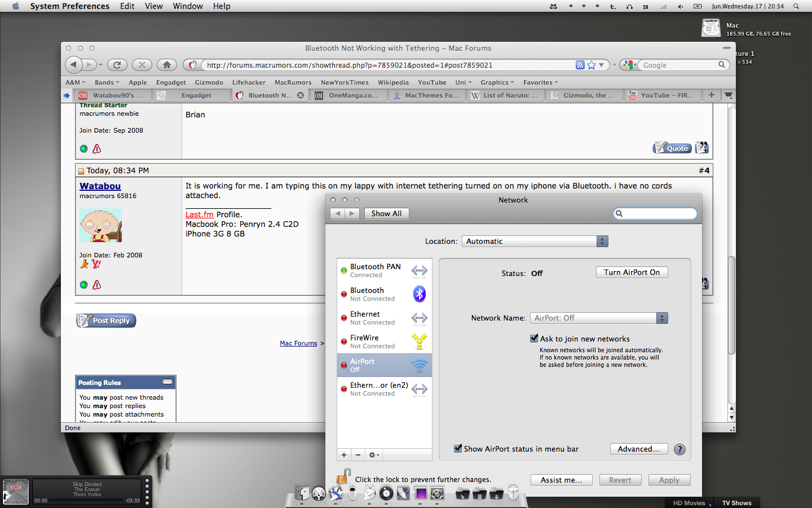Click the RSS feed icon in address bar

(580, 65)
